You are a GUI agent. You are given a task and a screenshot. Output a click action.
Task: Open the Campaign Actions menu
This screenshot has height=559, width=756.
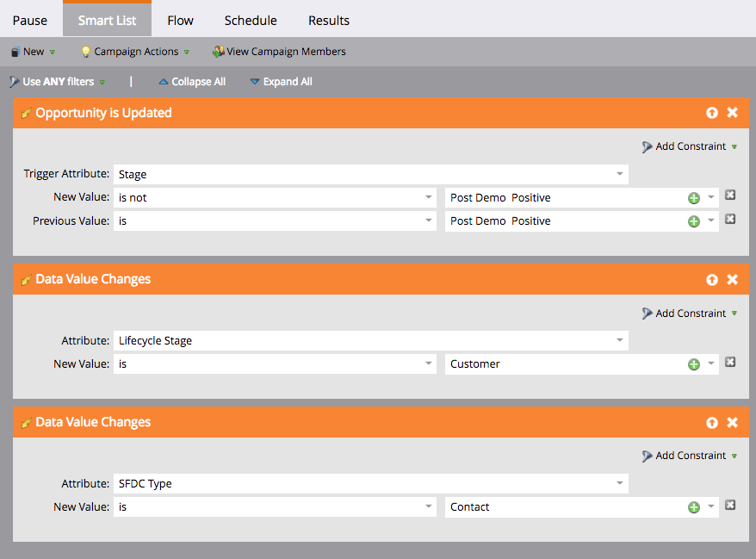(135, 52)
